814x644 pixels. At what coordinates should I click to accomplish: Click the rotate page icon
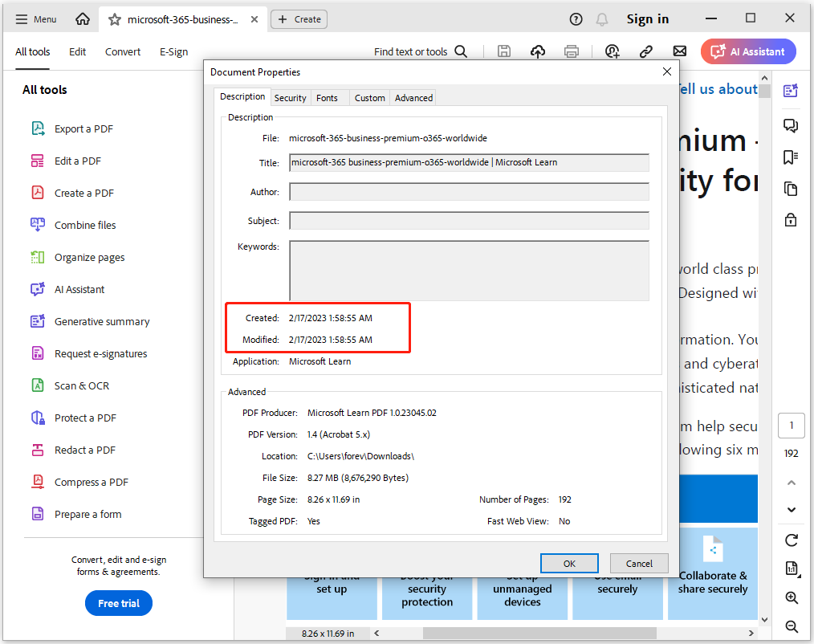[x=792, y=540]
